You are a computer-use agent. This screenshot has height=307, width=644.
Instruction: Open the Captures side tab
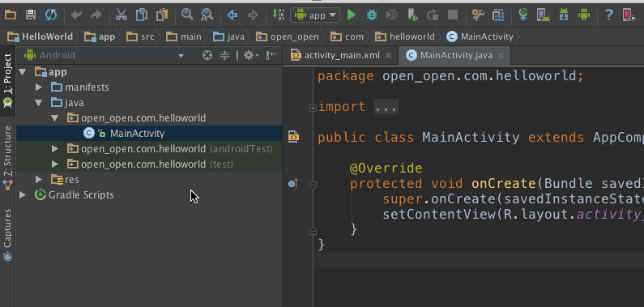click(x=7, y=234)
